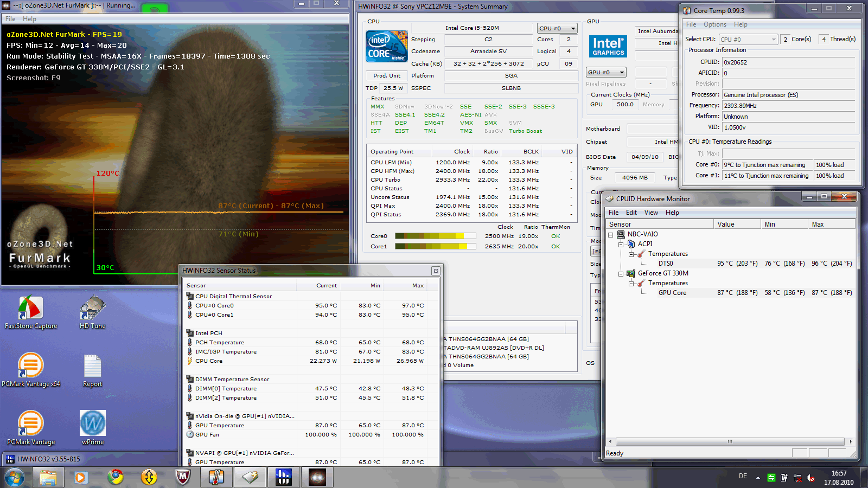Open FurMark Help menu
The width and height of the screenshot is (868, 488).
click(x=29, y=19)
